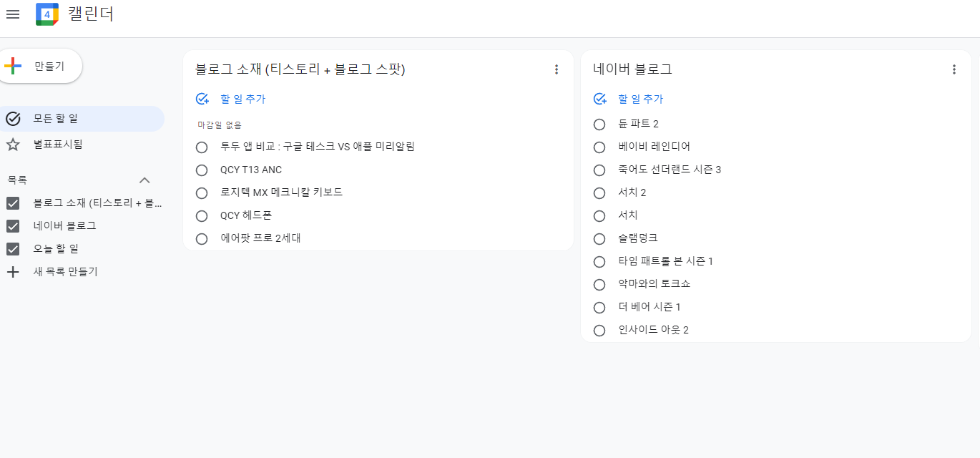The width and height of the screenshot is (980, 458).
Task: Open task text QCY T13 ANC
Action: click(x=251, y=170)
